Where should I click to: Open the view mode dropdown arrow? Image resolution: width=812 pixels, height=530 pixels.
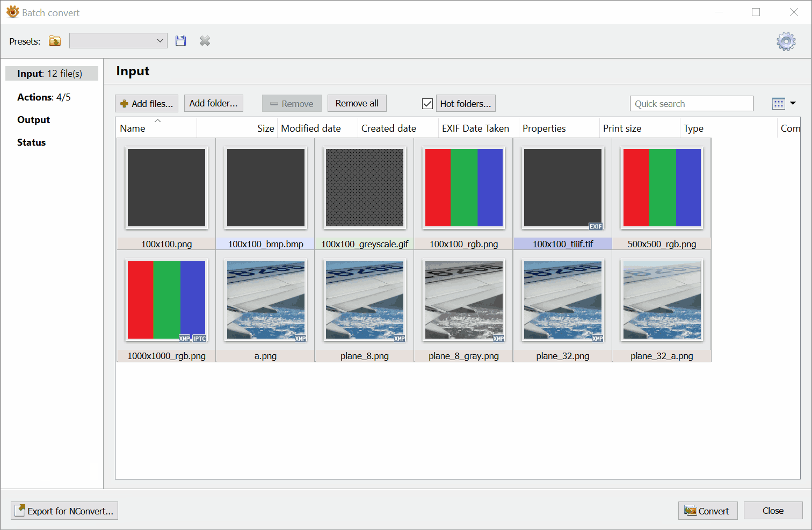(x=793, y=103)
